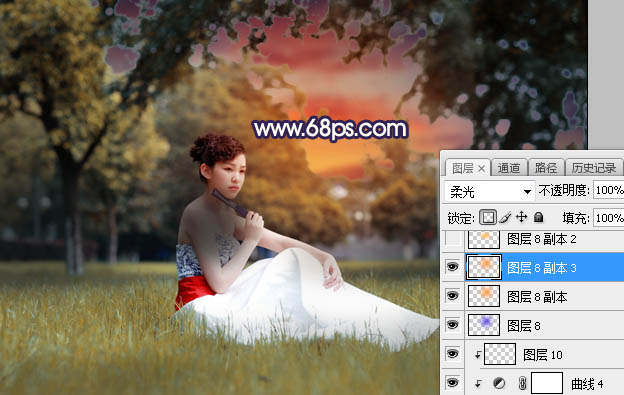Click the lock position move icon
The image size is (624, 395).
(x=521, y=217)
